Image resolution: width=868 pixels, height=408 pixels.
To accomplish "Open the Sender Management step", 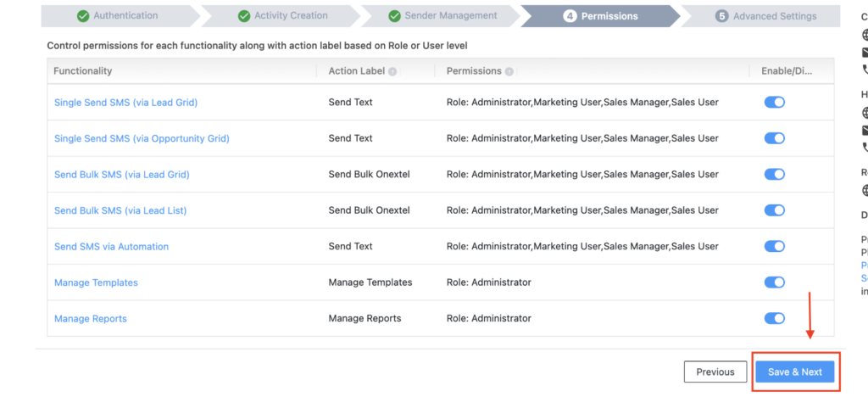I will 442,16.
